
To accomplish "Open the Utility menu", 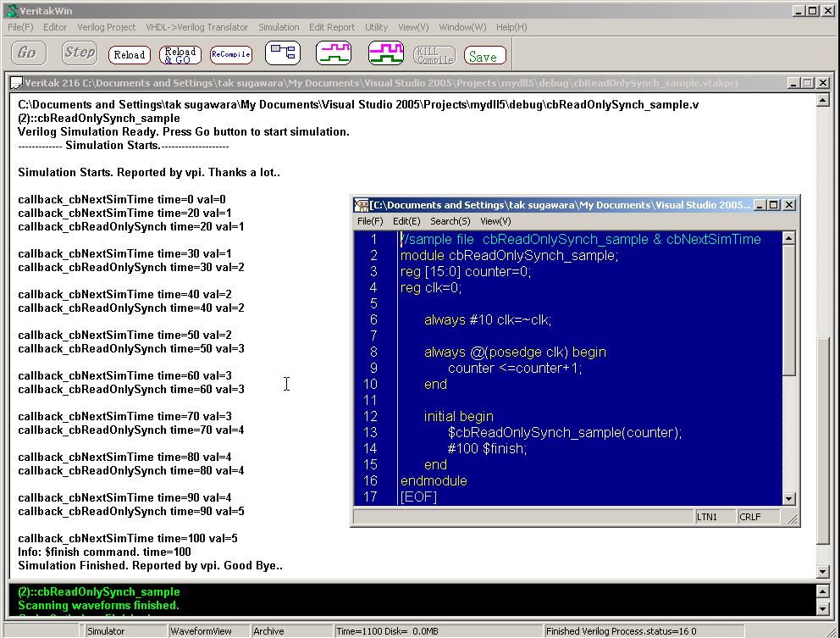I will (x=376, y=27).
